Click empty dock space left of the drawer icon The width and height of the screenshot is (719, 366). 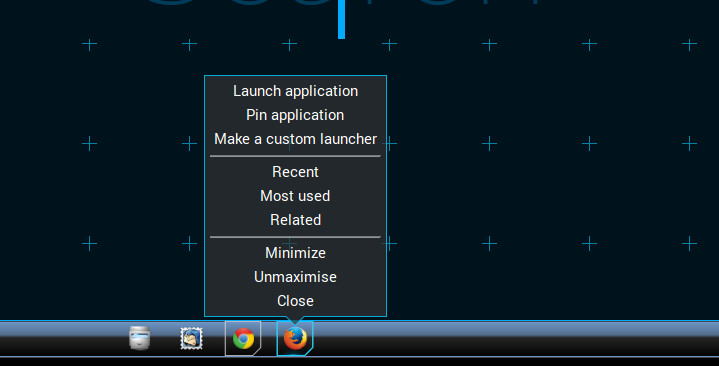pos(63,338)
